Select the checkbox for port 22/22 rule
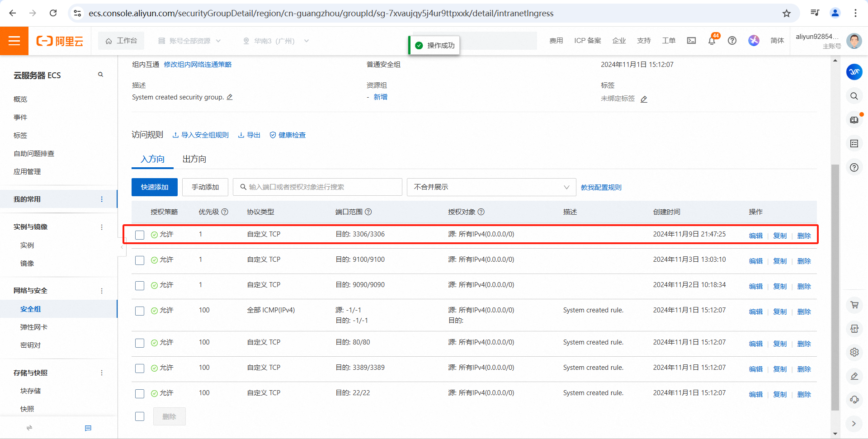This screenshot has width=868, height=439. pos(140,394)
